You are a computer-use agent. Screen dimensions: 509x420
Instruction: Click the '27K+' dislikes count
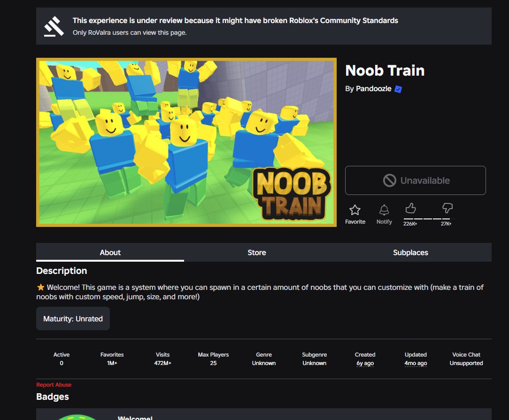tap(446, 224)
